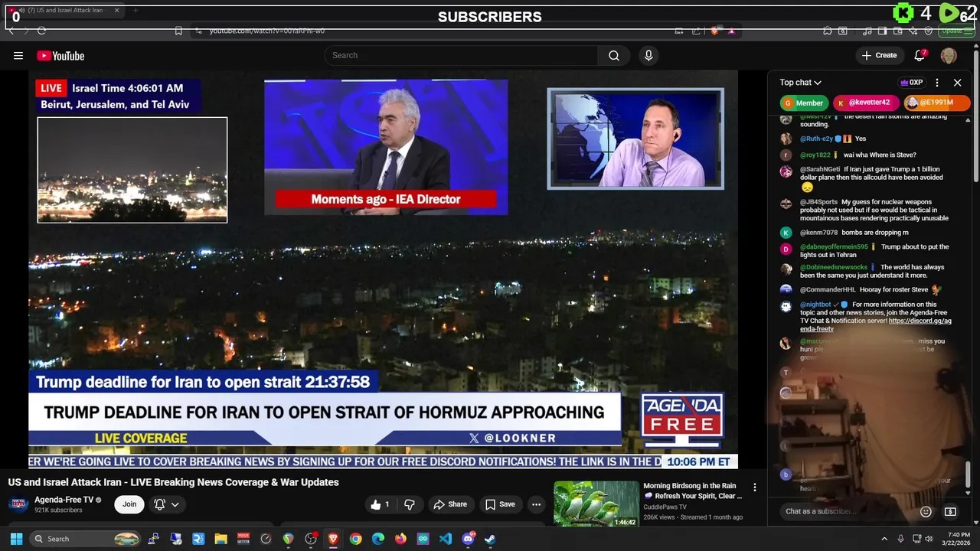Open Brave Leo AI sparkle icon
This screenshot has width=980, height=551.
click(x=913, y=31)
